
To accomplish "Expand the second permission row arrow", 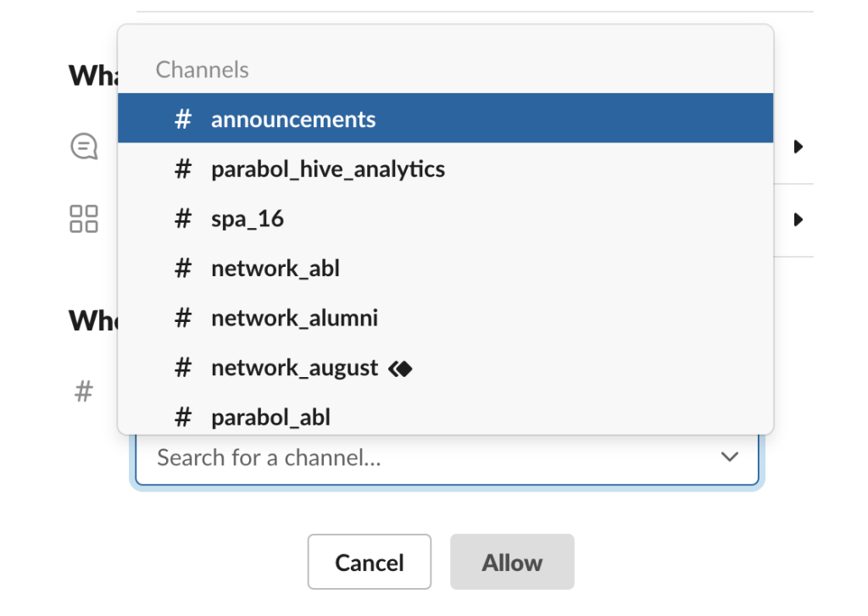I will click(x=798, y=219).
